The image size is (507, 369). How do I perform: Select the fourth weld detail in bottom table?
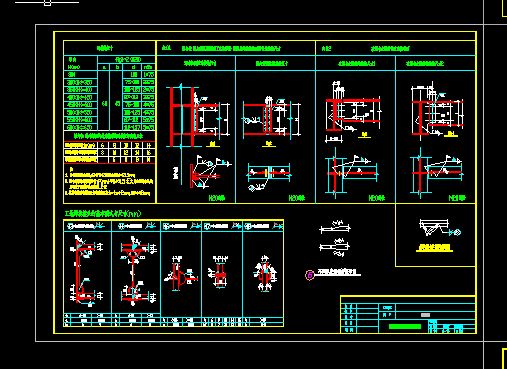[x=219, y=272]
